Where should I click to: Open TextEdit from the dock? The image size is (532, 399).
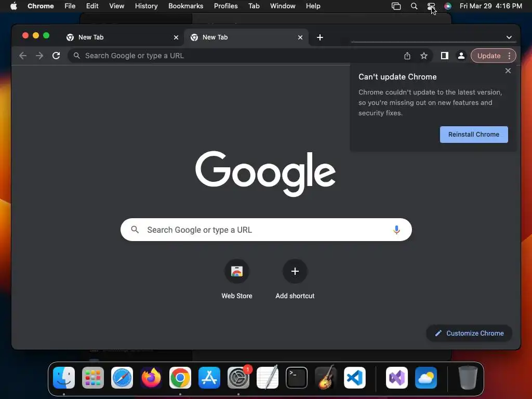click(268, 378)
